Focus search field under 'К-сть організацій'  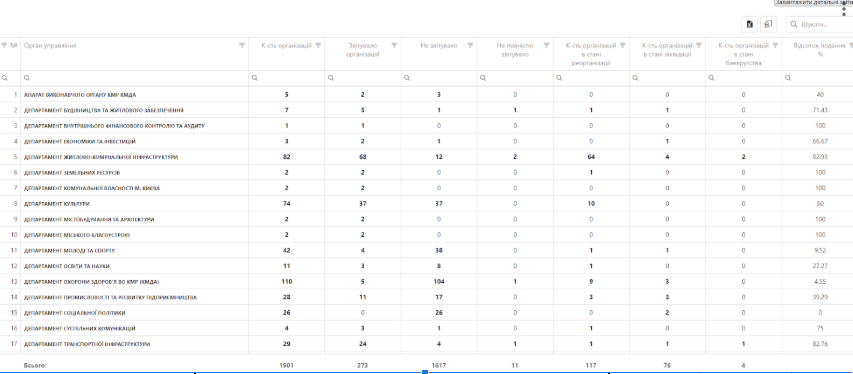(287, 78)
